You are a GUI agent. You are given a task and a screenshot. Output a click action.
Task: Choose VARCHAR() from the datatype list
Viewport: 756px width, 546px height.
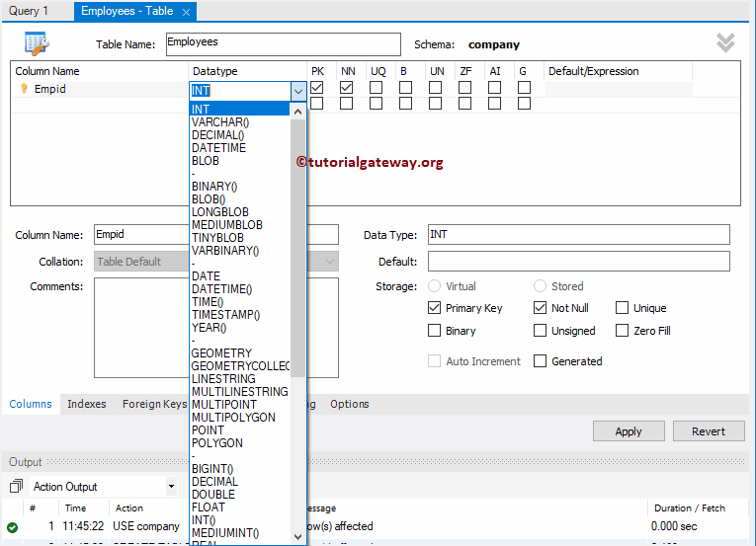[220, 122]
